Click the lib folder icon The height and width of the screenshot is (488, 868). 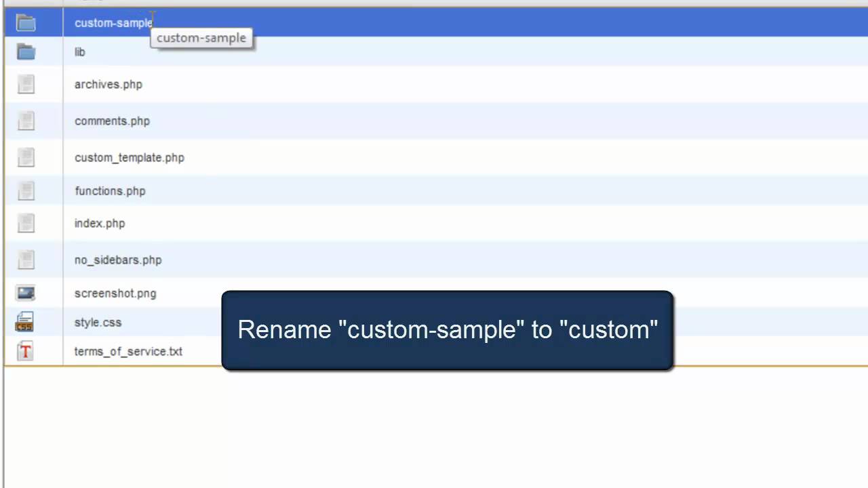coord(26,52)
